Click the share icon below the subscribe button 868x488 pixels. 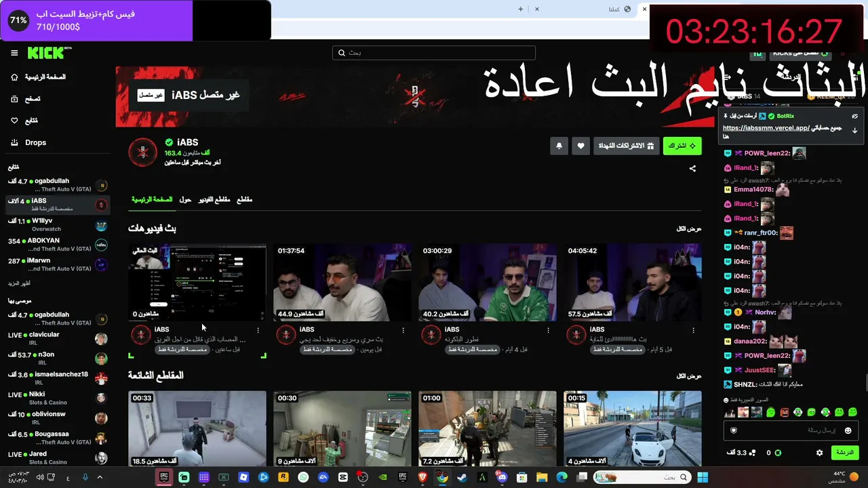point(692,169)
